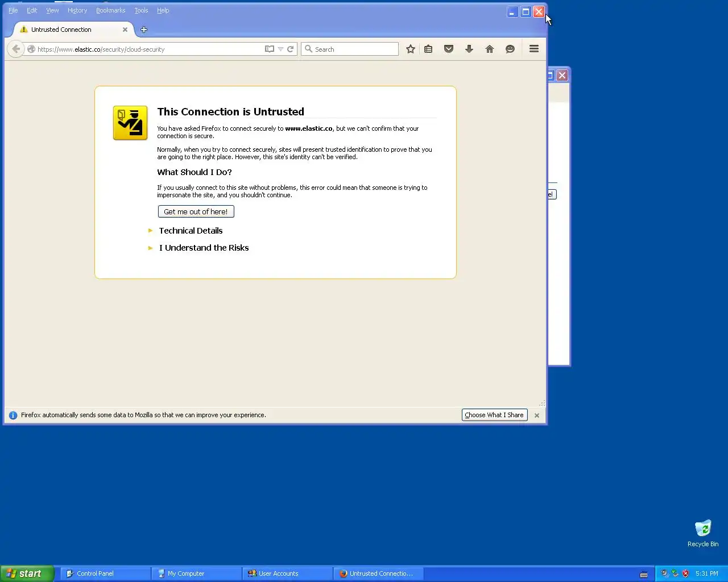728x582 pixels.
Task: Close the background window behind Firefox
Action: click(x=562, y=75)
